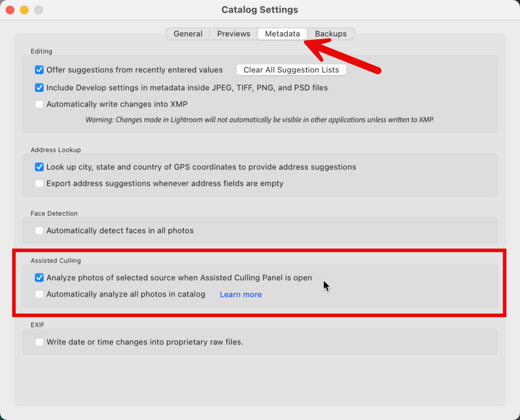Toggle including Develop settings in JPEG metadata
The width and height of the screenshot is (520, 420).
click(39, 87)
